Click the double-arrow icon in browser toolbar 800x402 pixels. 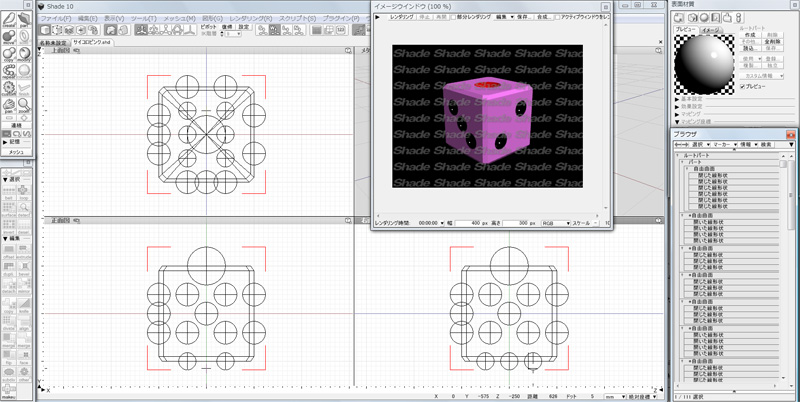click(x=680, y=145)
